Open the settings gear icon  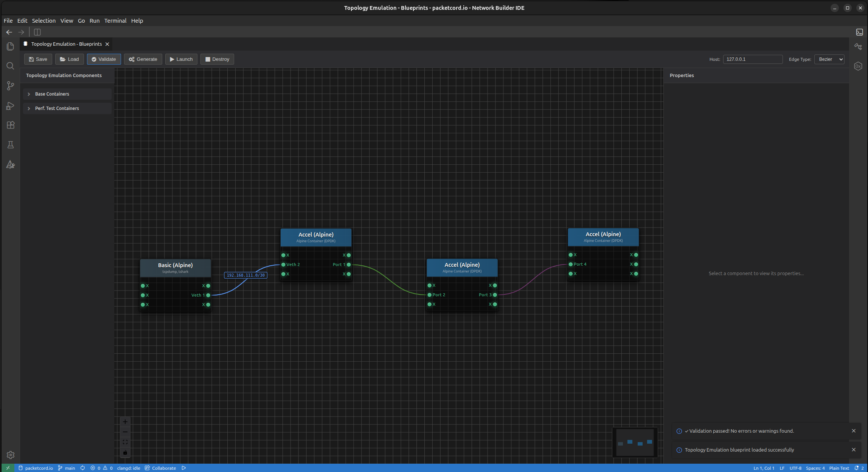point(10,455)
